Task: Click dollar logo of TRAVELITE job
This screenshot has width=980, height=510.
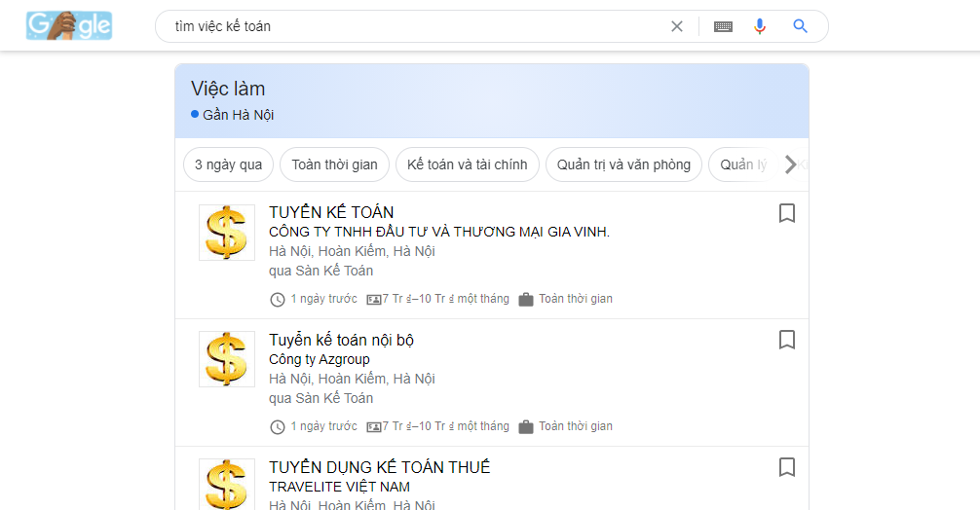Action: click(x=226, y=485)
